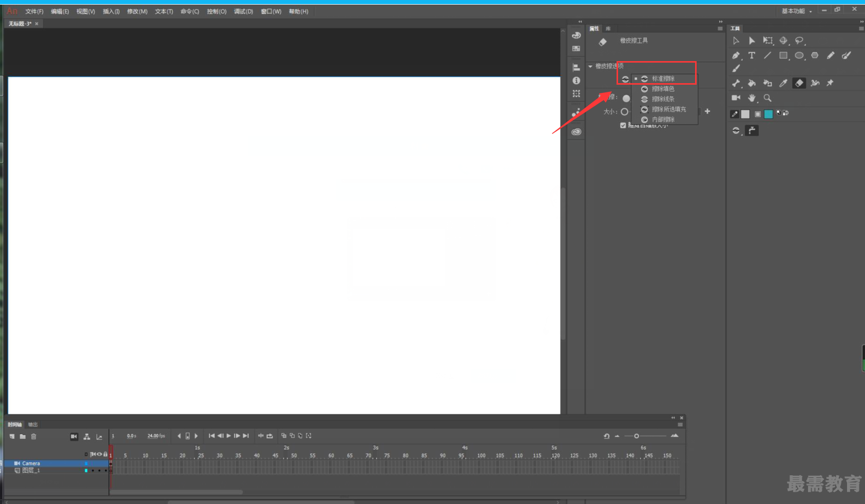The width and height of the screenshot is (865, 504).
Task: Collapse the 橡皮擦选项 section
Action: 590,66
